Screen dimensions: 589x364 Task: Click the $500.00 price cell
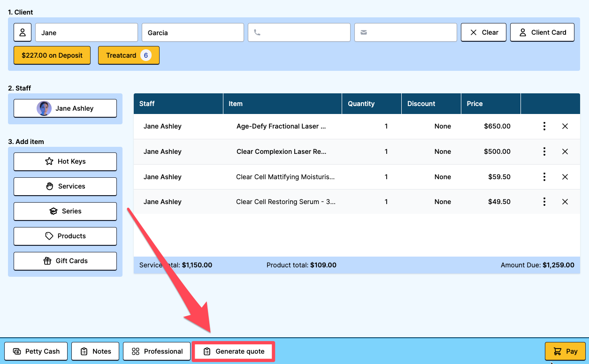pos(497,152)
